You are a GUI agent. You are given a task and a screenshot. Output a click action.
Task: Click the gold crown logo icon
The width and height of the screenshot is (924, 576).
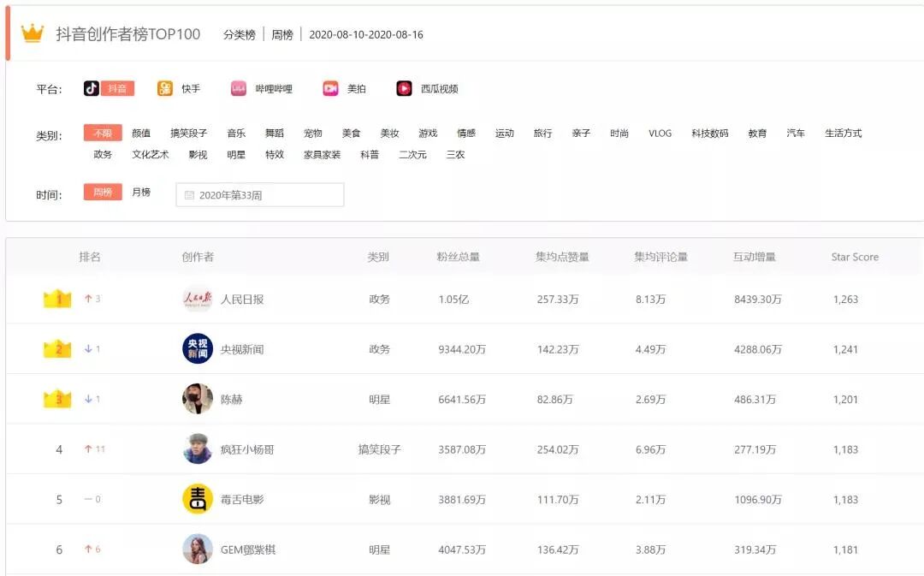(x=33, y=33)
